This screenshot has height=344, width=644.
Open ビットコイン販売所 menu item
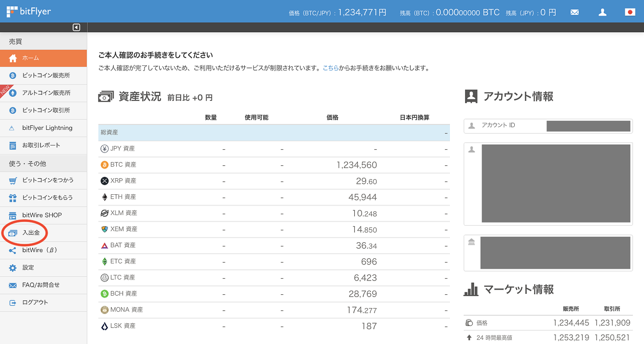(x=43, y=76)
